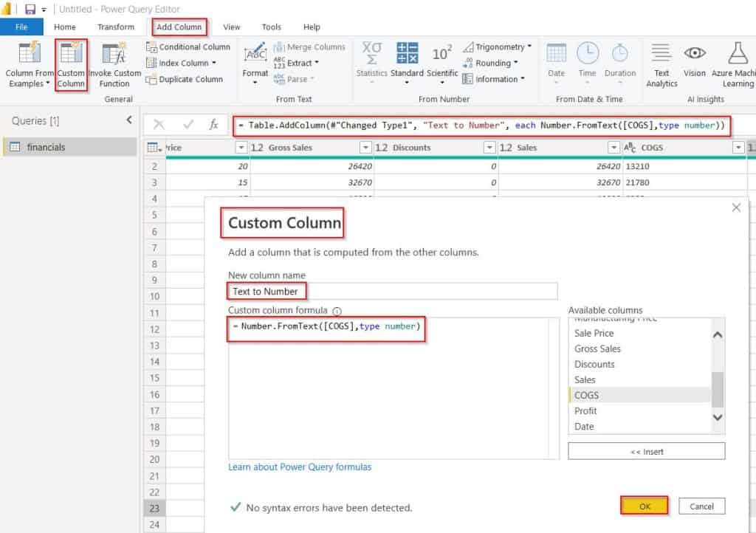
Task: Select the financials query
Action: (x=70, y=147)
